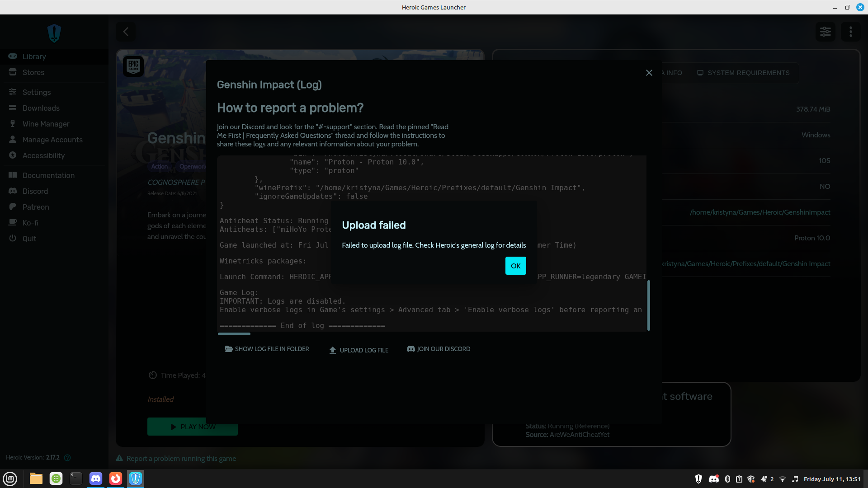
Task: Click Quit in sidebar
Action: [54, 239]
